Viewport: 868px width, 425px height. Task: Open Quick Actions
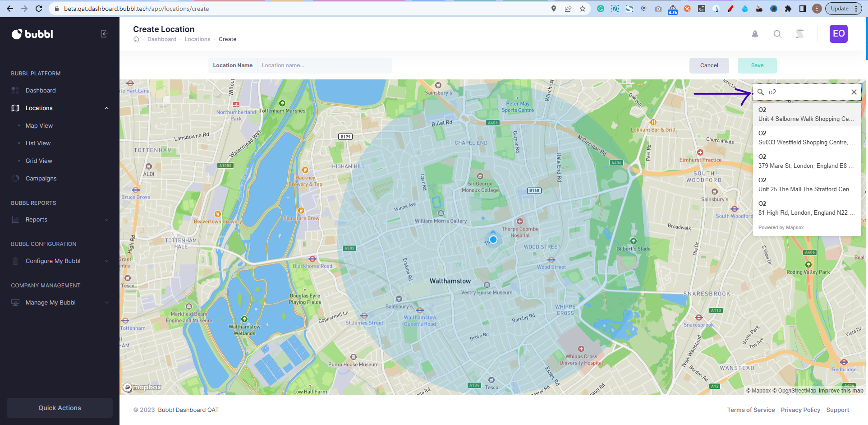[60, 408]
